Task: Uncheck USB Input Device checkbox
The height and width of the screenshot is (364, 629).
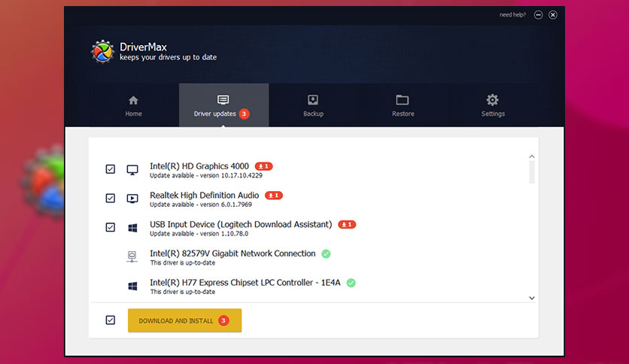Action: pos(111,227)
